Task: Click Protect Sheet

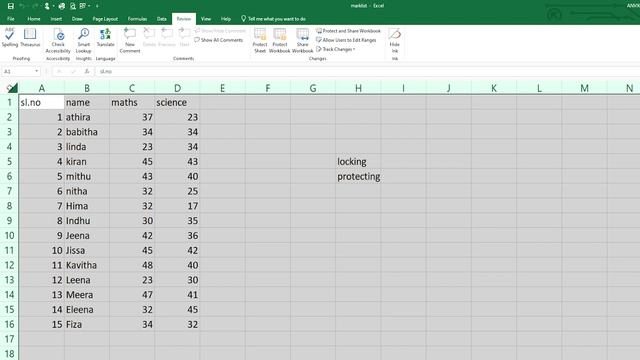Action: click(x=260, y=41)
